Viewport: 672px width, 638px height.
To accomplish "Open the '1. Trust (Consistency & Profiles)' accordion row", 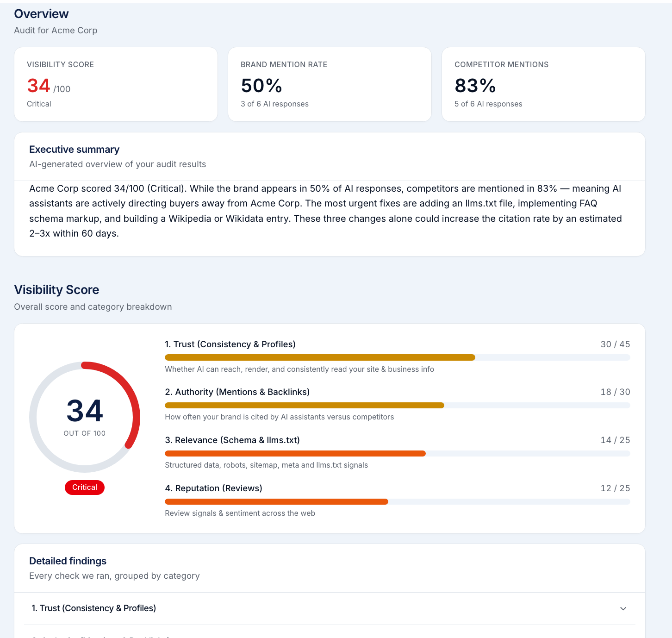I will pos(330,608).
